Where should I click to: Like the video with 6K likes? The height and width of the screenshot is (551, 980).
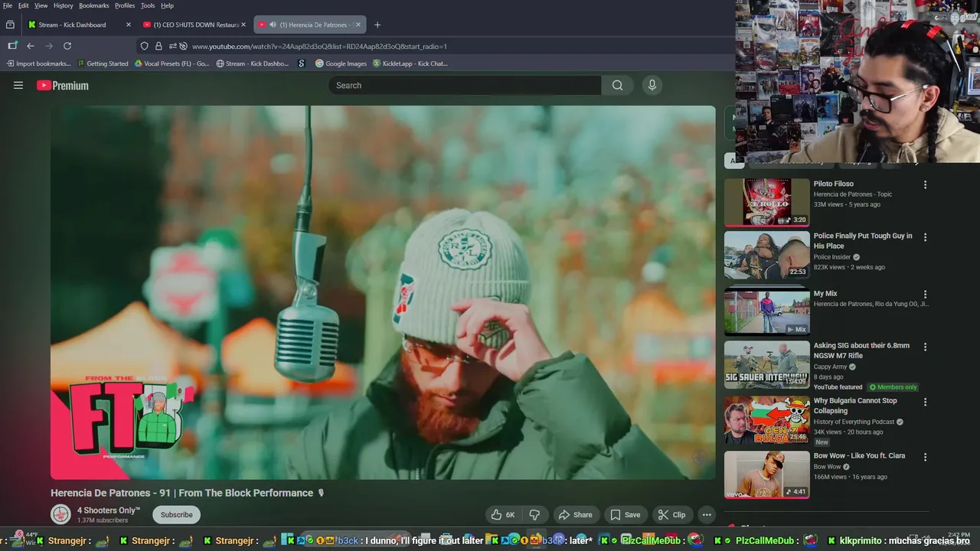click(x=504, y=515)
